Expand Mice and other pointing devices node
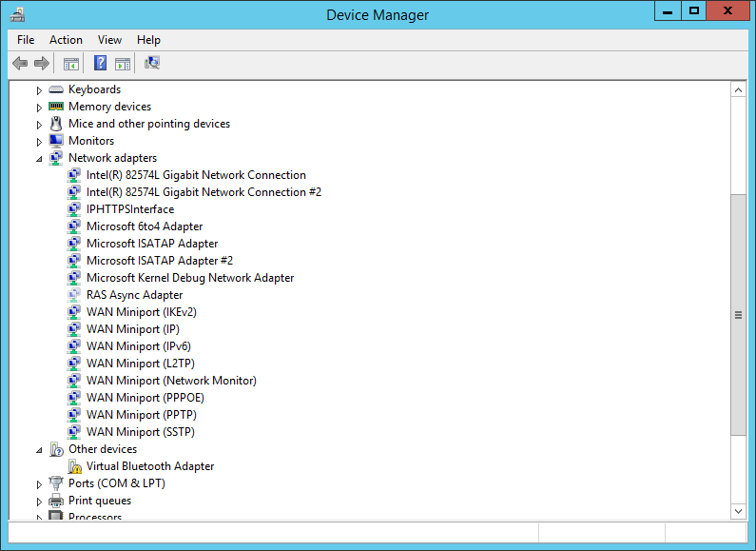756x551 pixels. click(39, 125)
